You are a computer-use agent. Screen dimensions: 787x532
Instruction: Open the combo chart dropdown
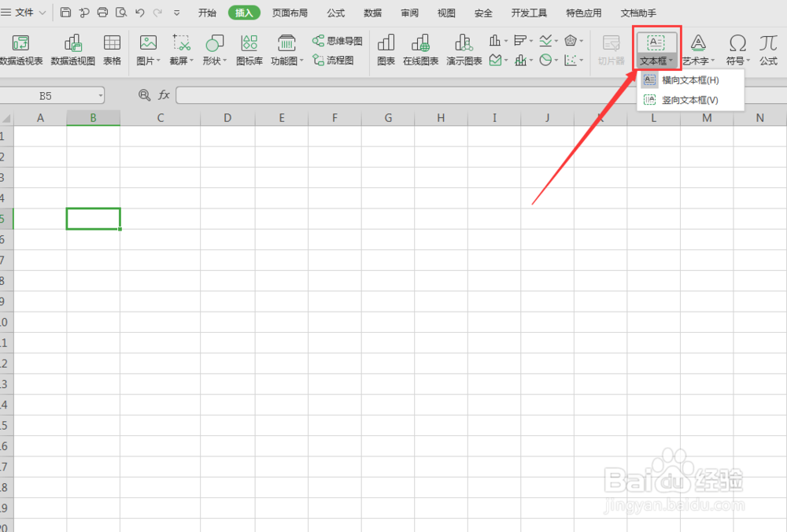click(x=523, y=61)
